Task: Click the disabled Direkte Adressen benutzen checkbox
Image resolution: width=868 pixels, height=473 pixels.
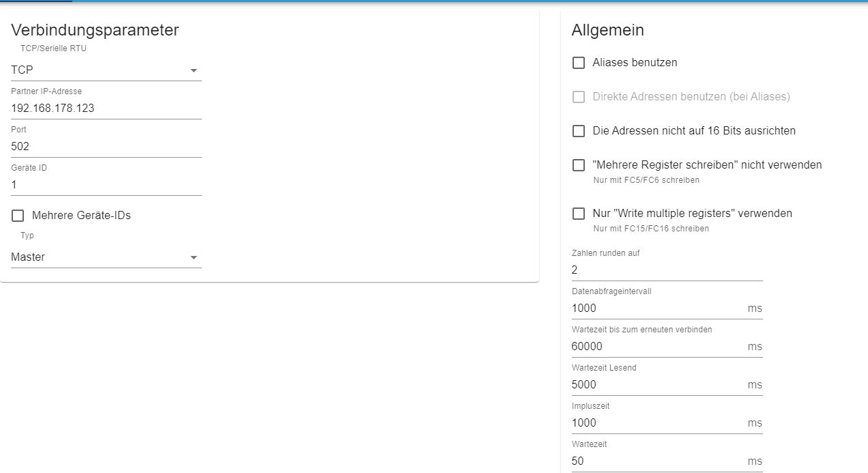Action: coord(579,97)
